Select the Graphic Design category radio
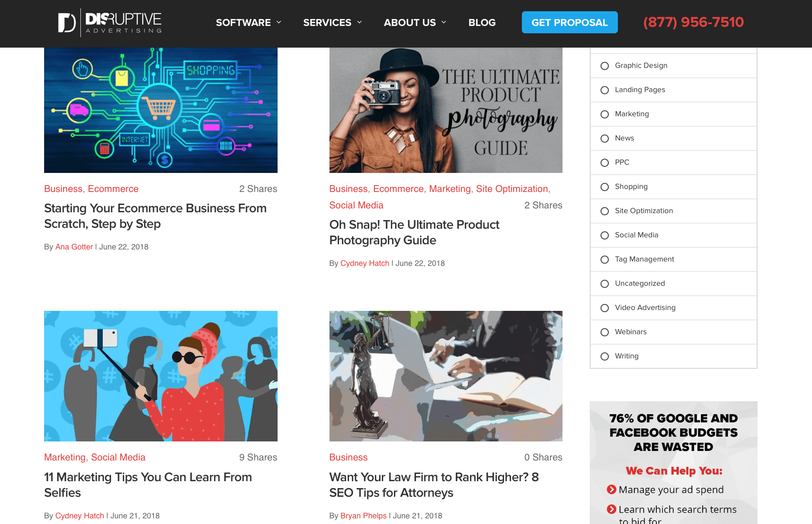The height and width of the screenshot is (524, 812). (604, 66)
